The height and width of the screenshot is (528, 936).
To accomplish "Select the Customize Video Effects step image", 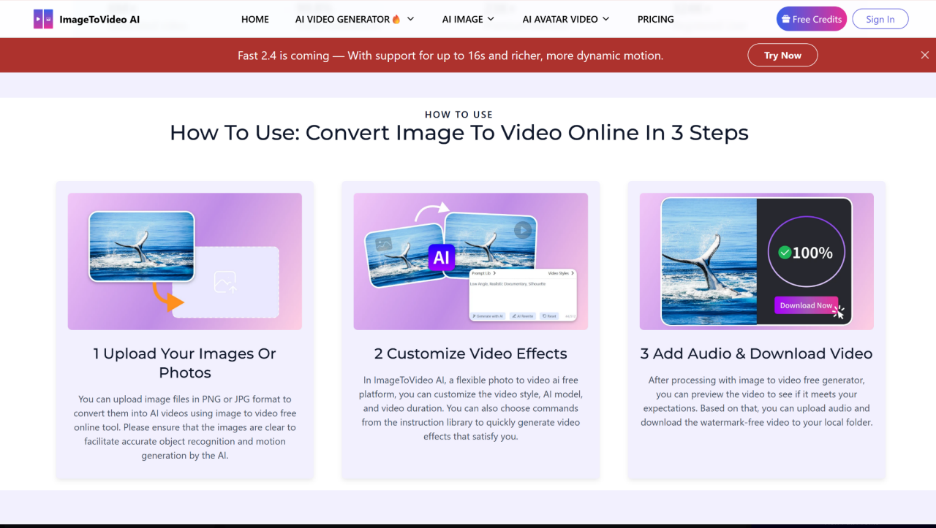I will click(470, 261).
